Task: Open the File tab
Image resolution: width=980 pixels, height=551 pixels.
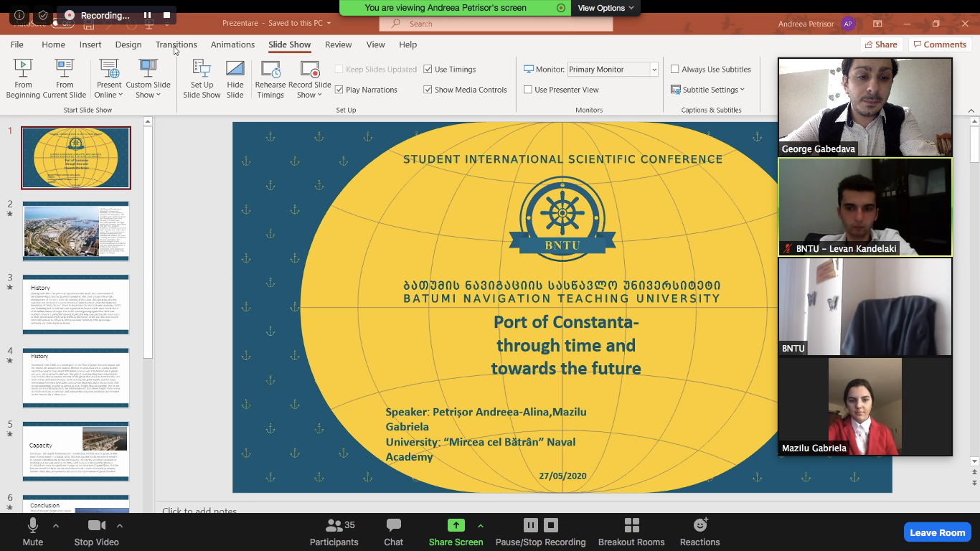Action: click(17, 44)
